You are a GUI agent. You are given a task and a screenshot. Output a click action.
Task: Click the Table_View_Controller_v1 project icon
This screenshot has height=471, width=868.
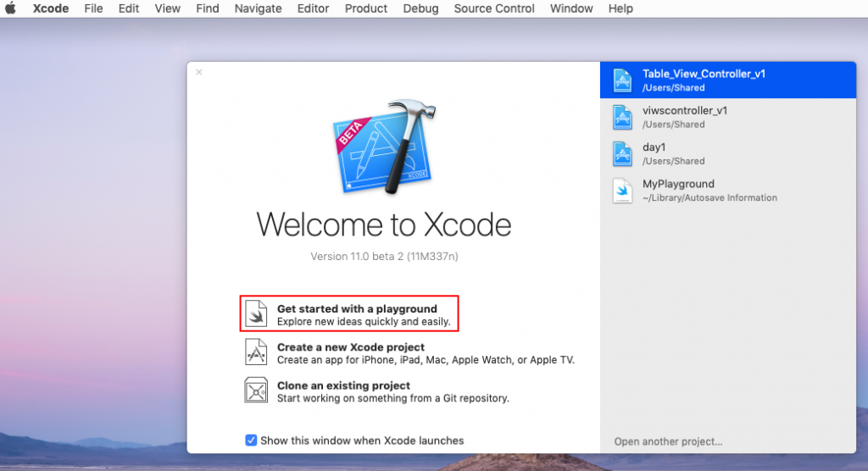pyautogui.click(x=623, y=80)
